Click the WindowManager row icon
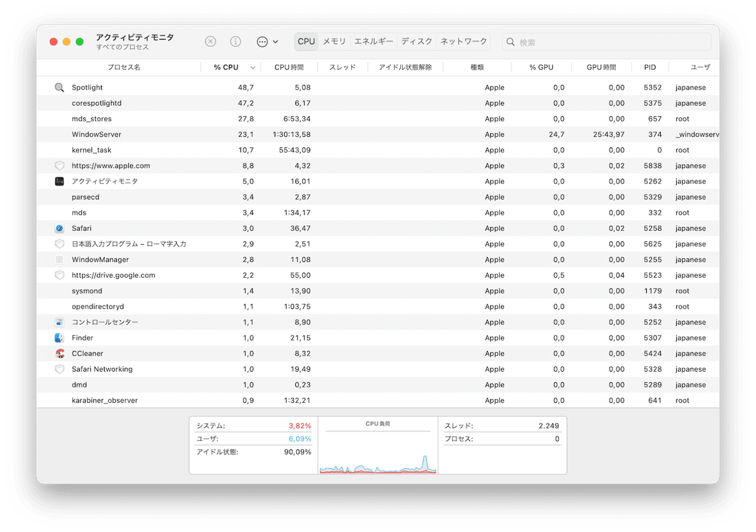 pos(60,260)
